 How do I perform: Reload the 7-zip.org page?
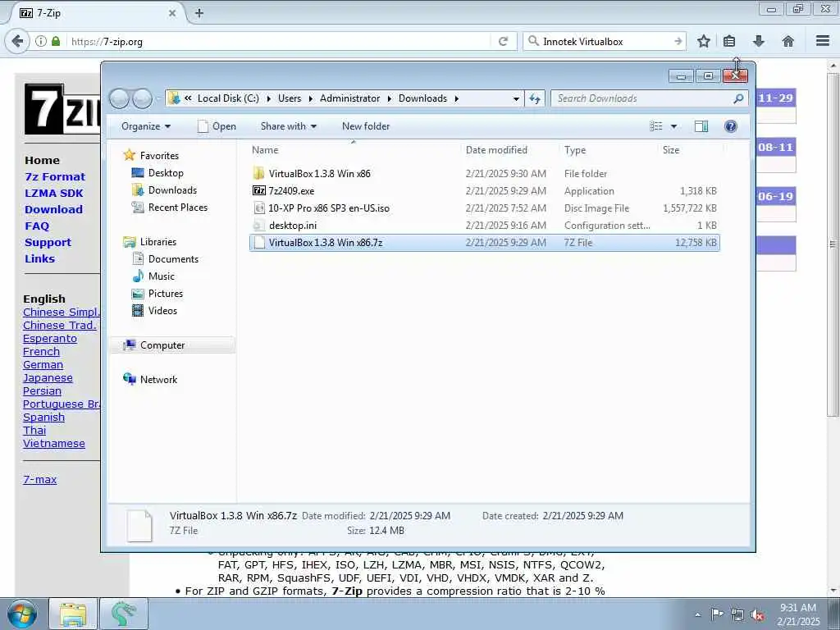coord(503,41)
